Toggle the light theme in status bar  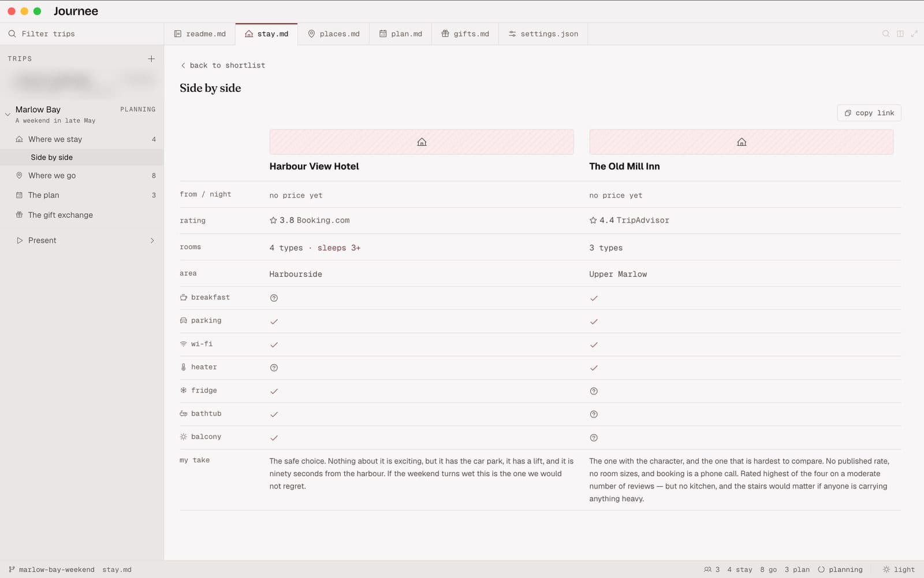coord(899,569)
